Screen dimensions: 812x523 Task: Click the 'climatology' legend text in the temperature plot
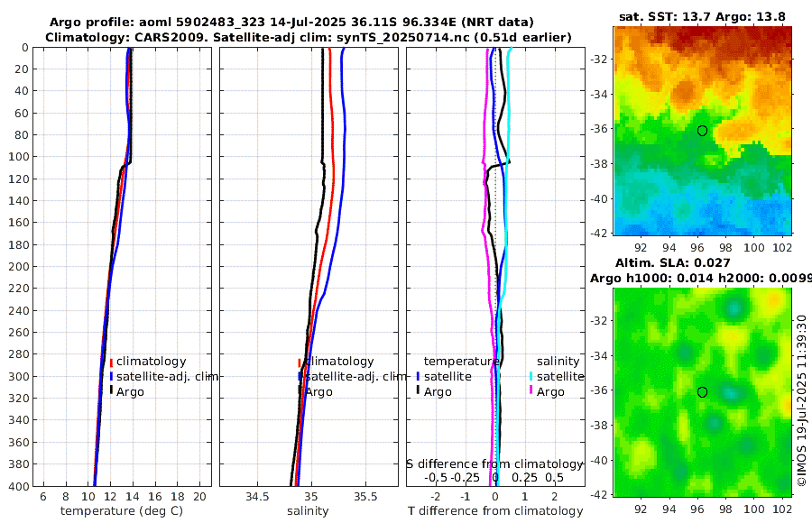click(152, 362)
